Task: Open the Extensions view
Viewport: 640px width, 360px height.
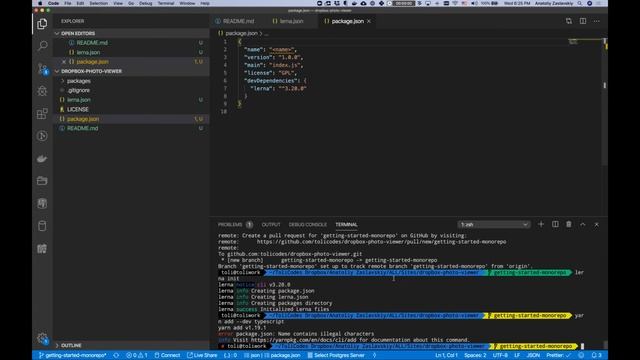Action: (42, 113)
